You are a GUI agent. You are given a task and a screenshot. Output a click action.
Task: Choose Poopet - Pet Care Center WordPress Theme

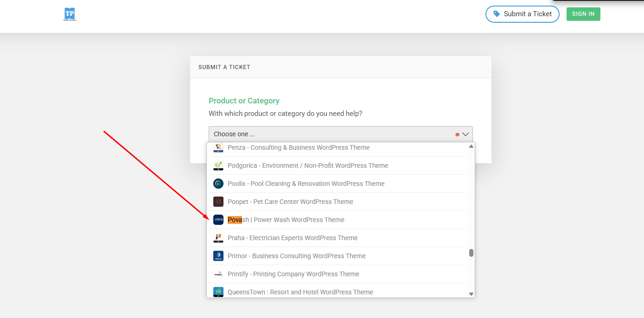337,202
